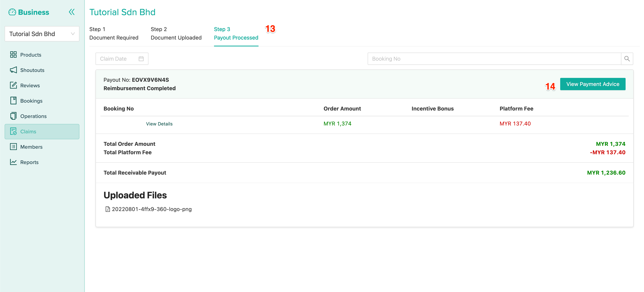Click the Shoutouts megaphone icon
Image resolution: width=644 pixels, height=292 pixels.
click(x=13, y=70)
